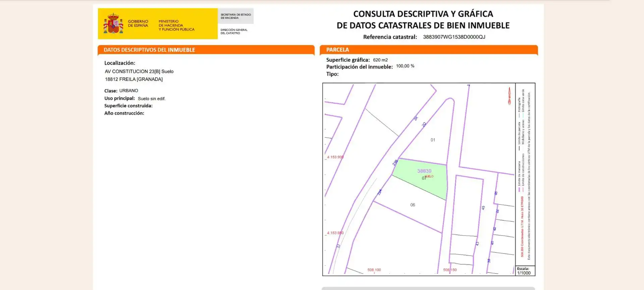Click the 508.150 coordinate label
This screenshot has height=290, width=644.
tap(450, 270)
